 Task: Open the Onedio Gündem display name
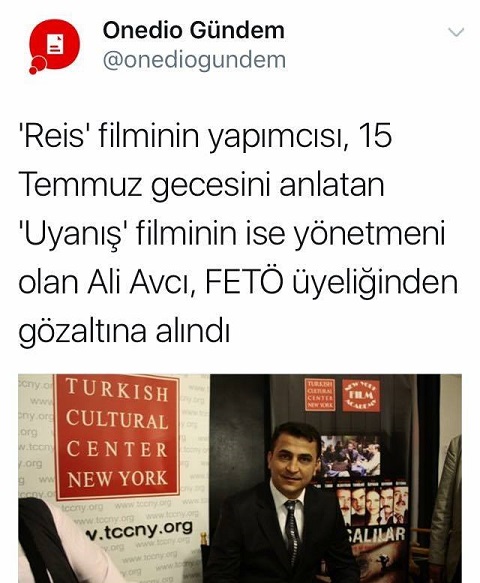pyautogui.click(x=193, y=30)
